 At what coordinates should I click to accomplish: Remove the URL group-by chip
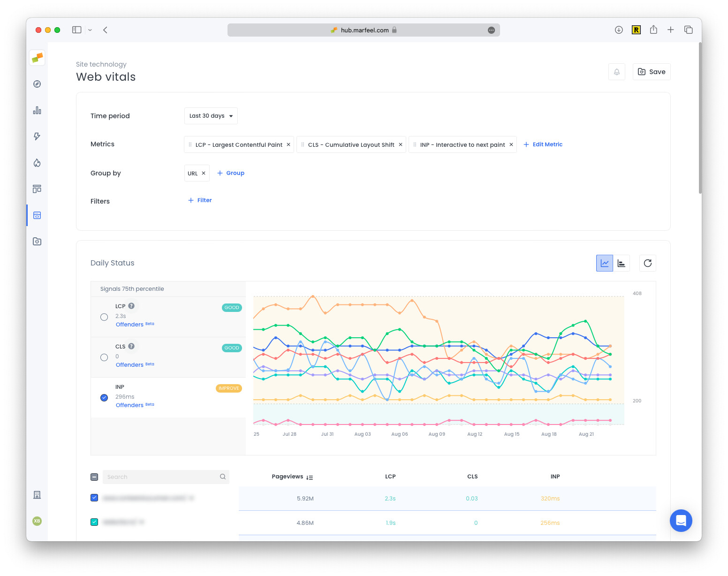pos(204,173)
